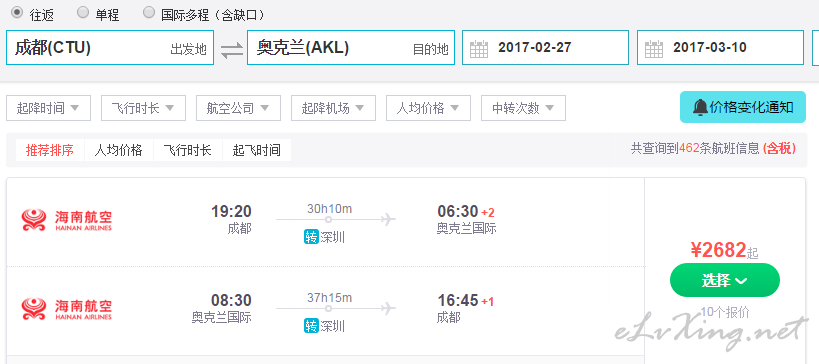Expand the 中转次数 transfer count dropdown
The image size is (819, 364).
(x=523, y=108)
